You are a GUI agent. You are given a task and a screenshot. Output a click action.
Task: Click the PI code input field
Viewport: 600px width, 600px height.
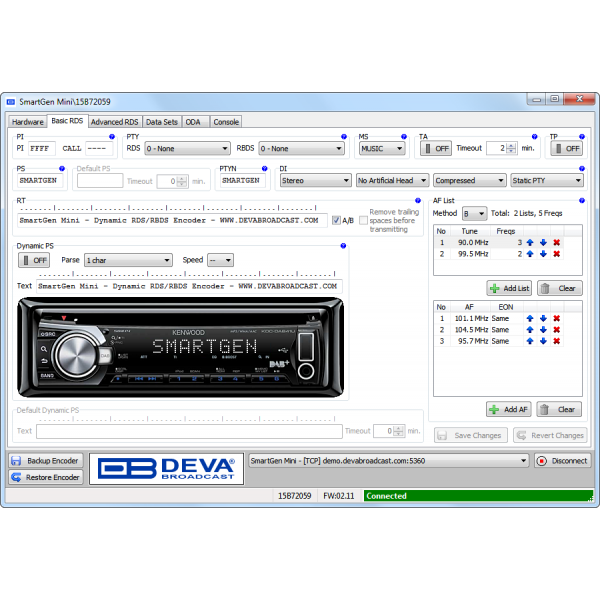pyautogui.click(x=42, y=148)
